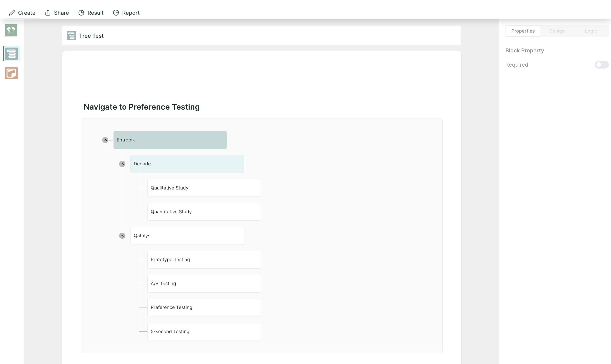Click the Tree Test header icon

(71, 35)
